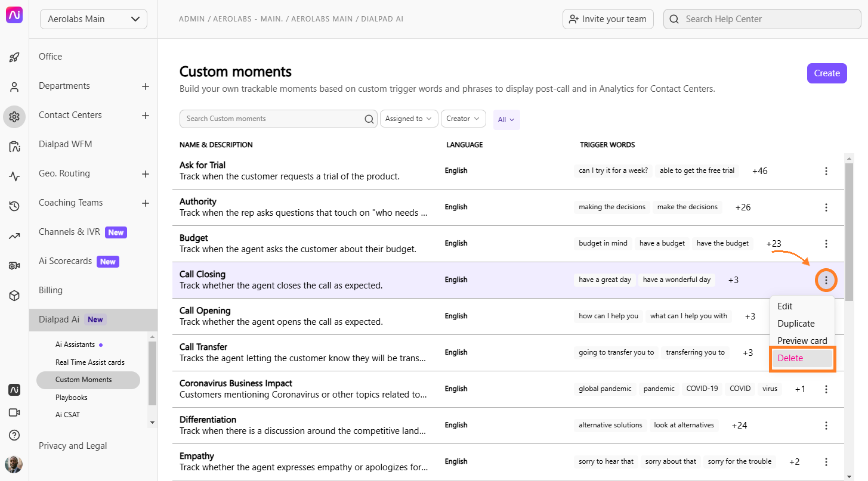This screenshot has width=868, height=481.
Task: Click three-dot menu for Call Closing
Action: tap(826, 280)
